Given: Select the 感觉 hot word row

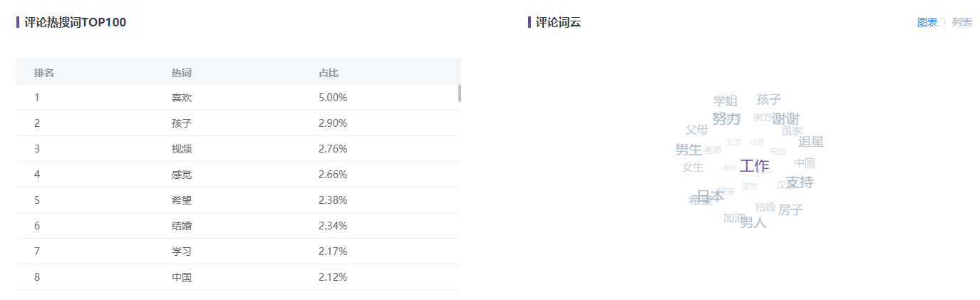Looking at the screenshot, I should [237, 175].
